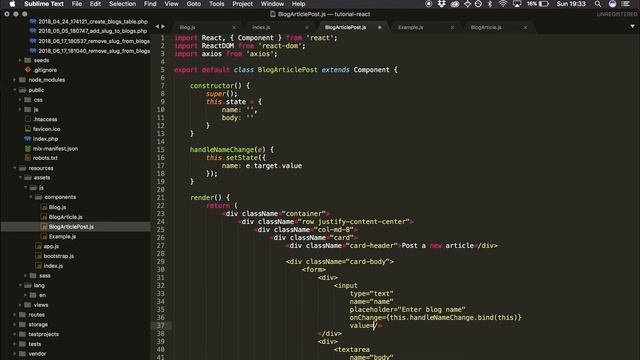
Task: Open the Find menu
Action: click(x=150, y=4)
